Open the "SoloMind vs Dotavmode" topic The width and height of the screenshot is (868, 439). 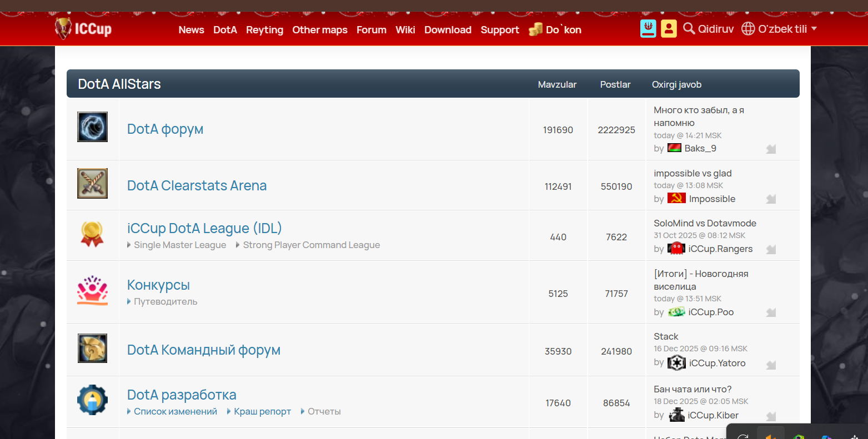tap(705, 223)
